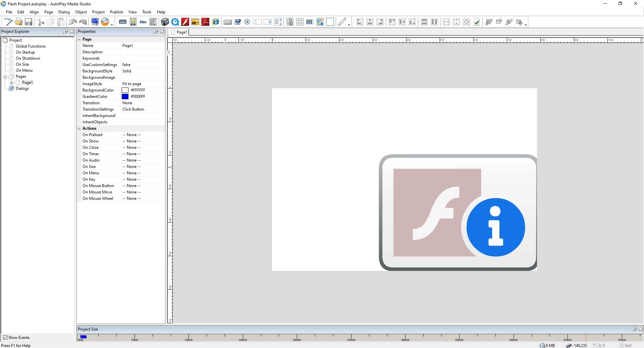The width and height of the screenshot is (644, 348).
Task: Close the Project Size panel
Action: click(x=641, y=329)
